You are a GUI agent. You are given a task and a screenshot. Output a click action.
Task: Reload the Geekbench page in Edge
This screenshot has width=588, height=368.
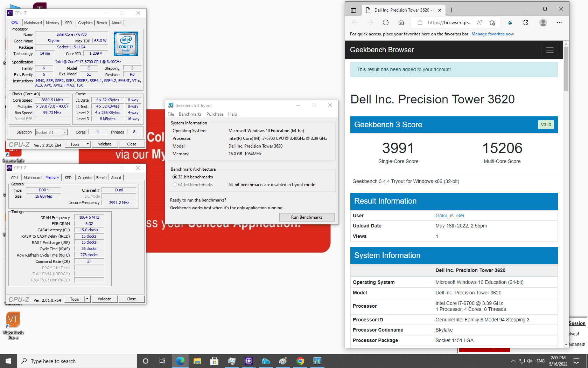point(386,22)
